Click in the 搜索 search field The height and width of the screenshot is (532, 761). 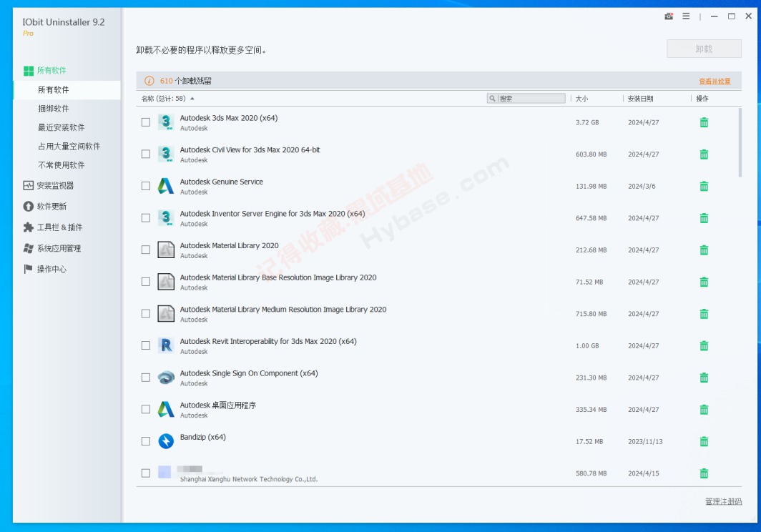click(x=526, y=99)
